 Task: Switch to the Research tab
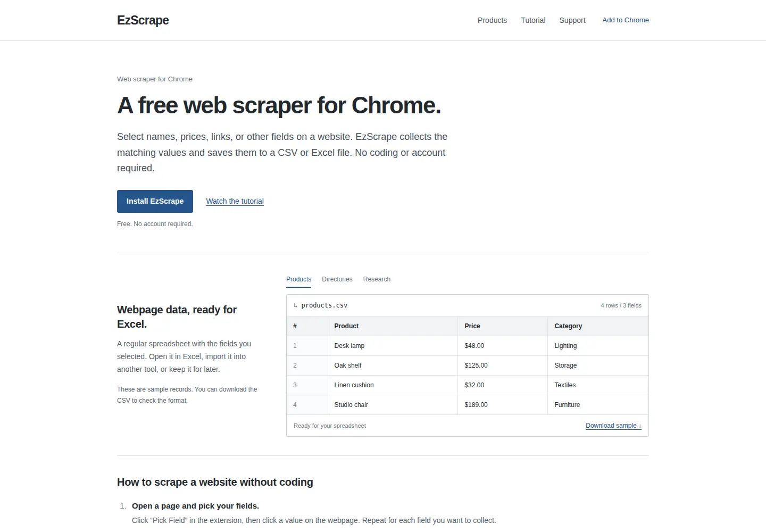point(377,279)
